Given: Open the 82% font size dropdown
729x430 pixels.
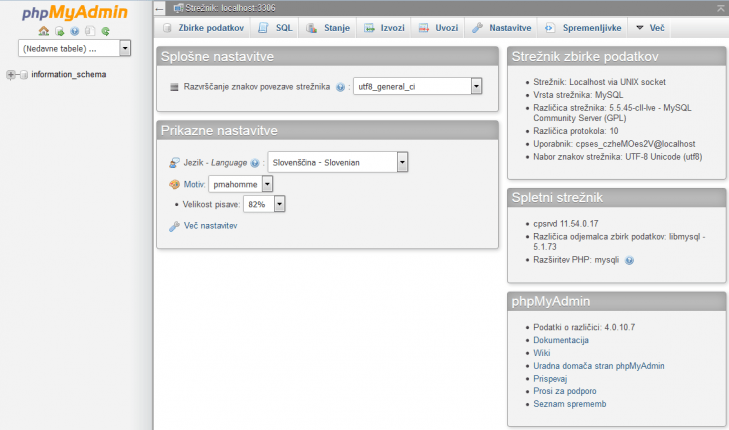Looking at the screenshot, I should (264, 204).
